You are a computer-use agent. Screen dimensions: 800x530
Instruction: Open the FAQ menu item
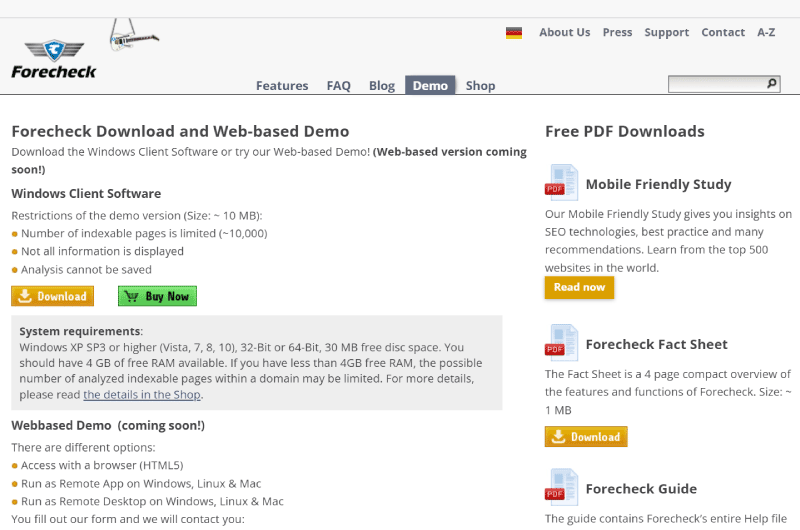pos(339,86)
